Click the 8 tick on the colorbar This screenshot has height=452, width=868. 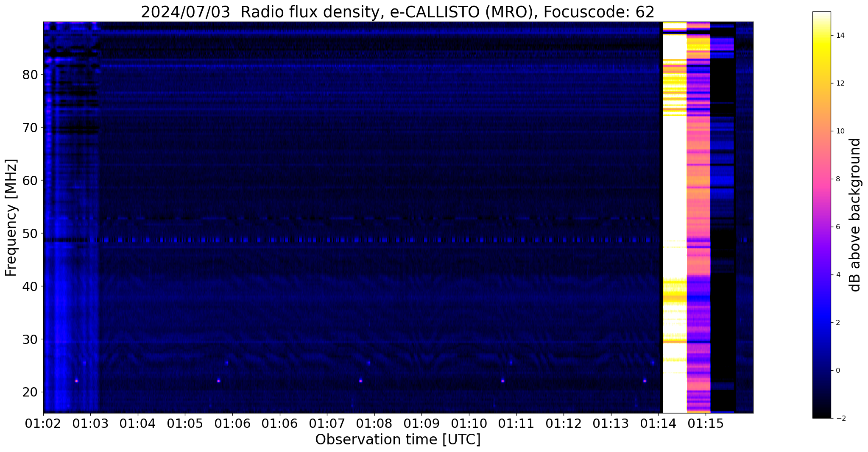coord(837,179)
